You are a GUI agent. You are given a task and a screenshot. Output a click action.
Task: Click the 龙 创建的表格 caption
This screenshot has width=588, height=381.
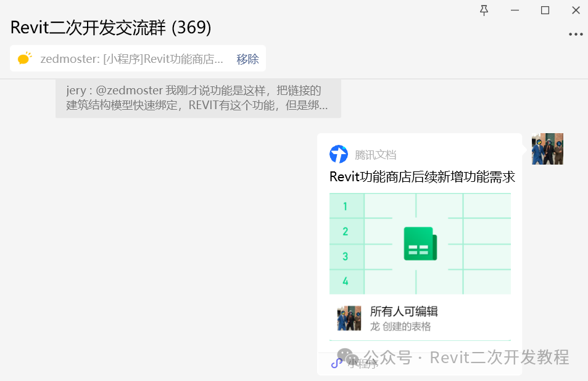coord(400,327)
